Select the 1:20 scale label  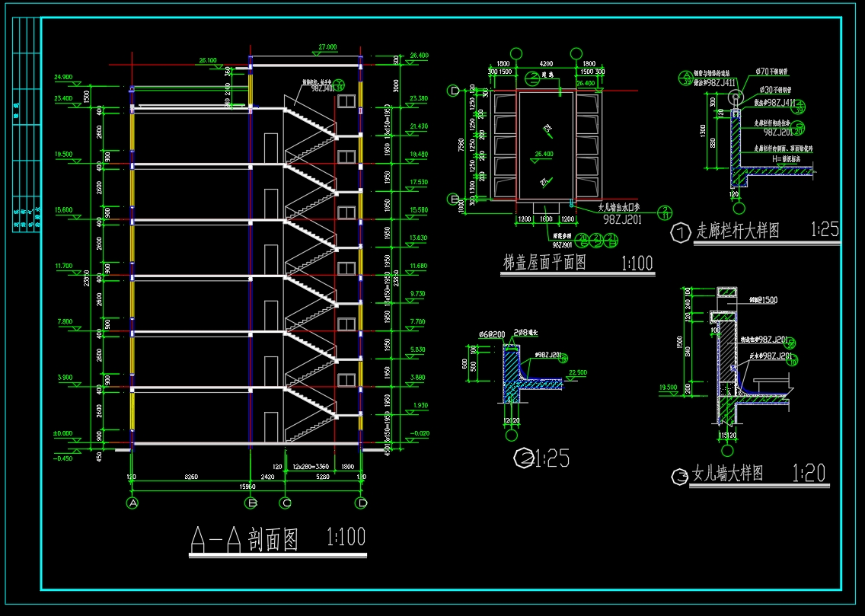(809, 473)
